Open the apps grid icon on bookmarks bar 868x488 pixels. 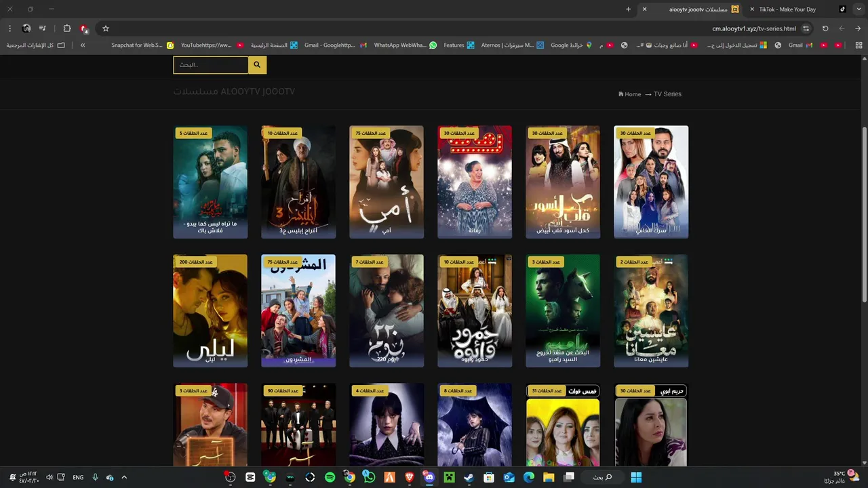tap(859, 45)
